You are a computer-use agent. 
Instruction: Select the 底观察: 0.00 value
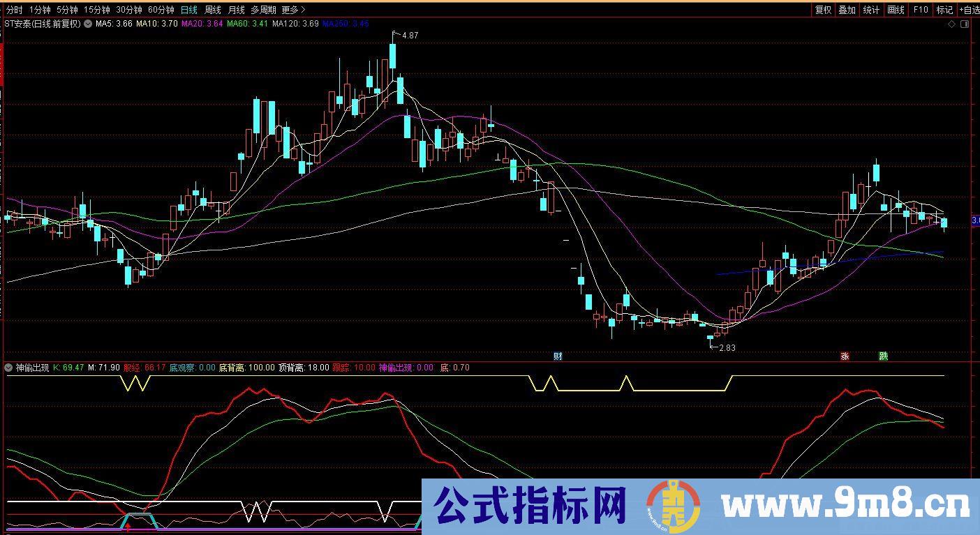coord(193,368)
